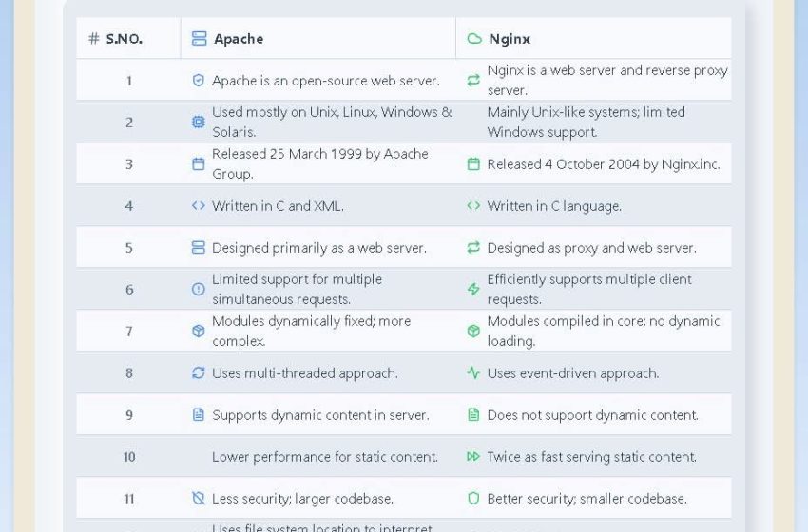
Task: Click serial number 6 cell
Action: tap(129, 290)
